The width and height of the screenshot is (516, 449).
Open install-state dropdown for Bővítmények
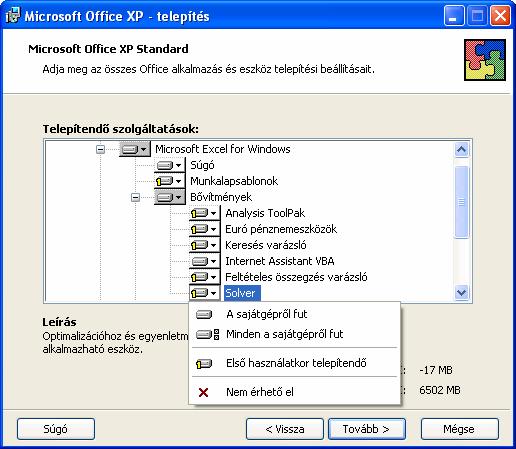170,197
